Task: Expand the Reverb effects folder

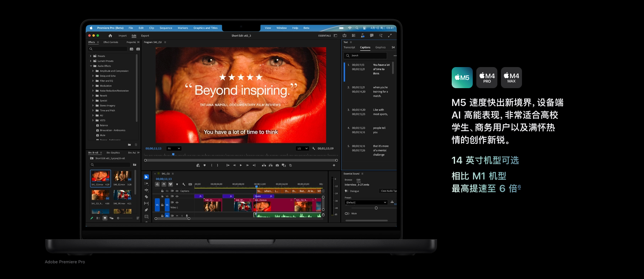Action: click(x=93, y=96)
